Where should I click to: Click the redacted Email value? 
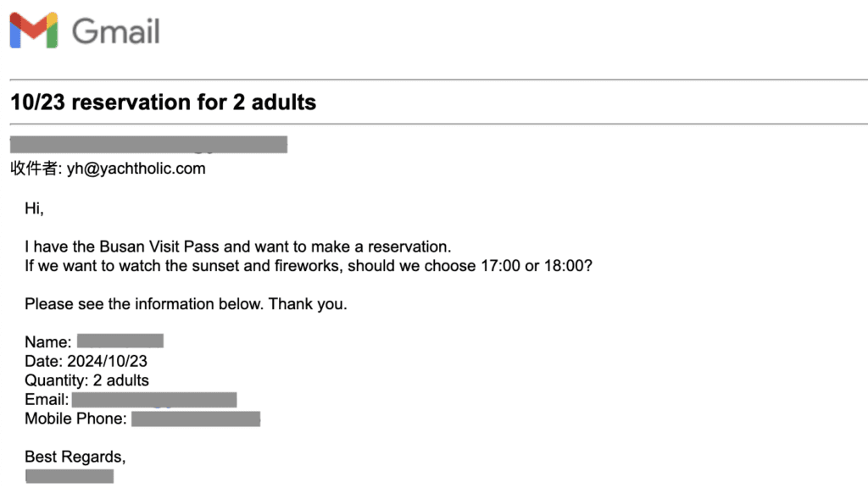(154, 400)
